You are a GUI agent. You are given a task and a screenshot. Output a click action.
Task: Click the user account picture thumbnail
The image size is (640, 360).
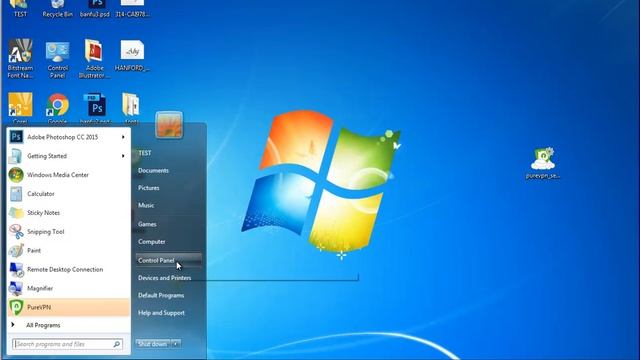click(169, 124)
